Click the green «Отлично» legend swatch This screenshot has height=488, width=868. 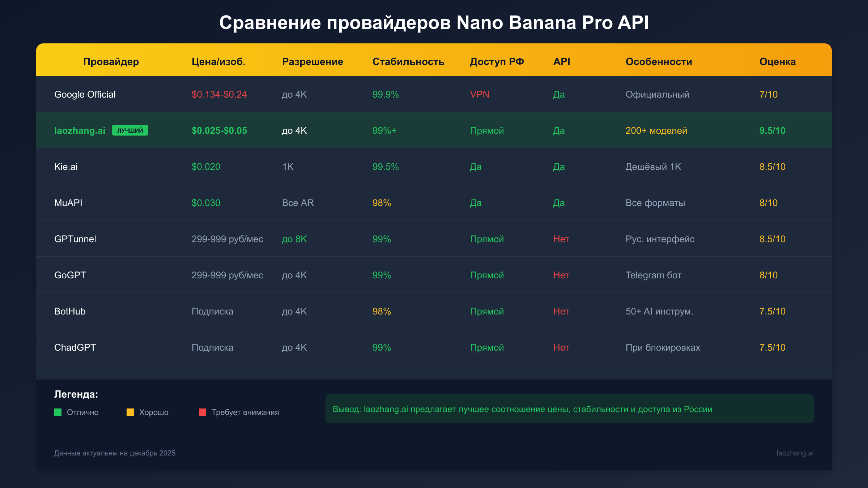(58, 412)
